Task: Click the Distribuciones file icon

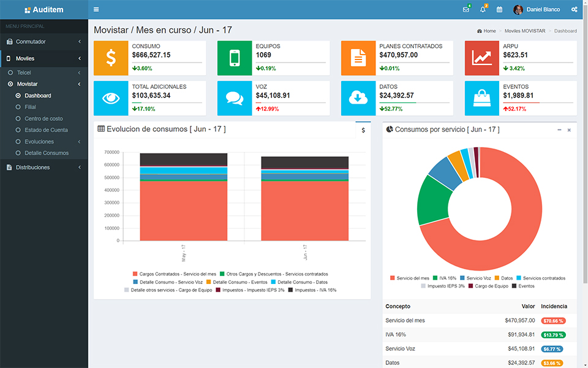Action: pyautogui.click(x=9, y=167)
